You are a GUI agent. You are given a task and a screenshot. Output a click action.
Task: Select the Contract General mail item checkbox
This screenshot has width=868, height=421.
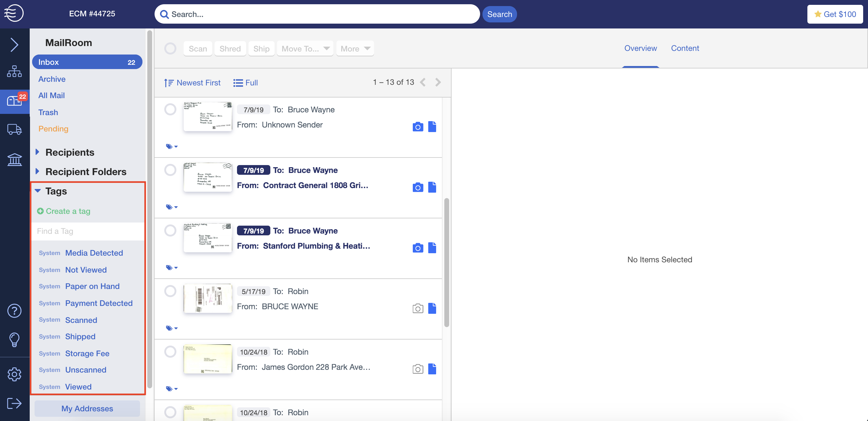(x=170, y=170)
